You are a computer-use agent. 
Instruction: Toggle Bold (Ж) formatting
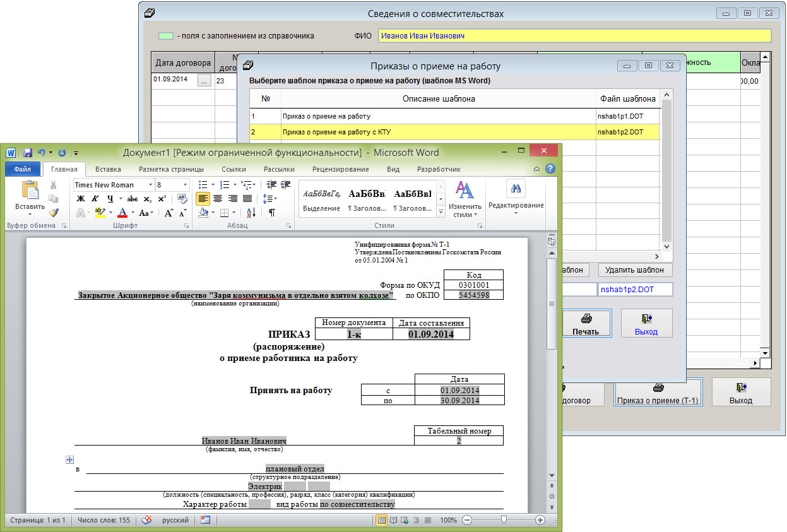tap(80, 199)
